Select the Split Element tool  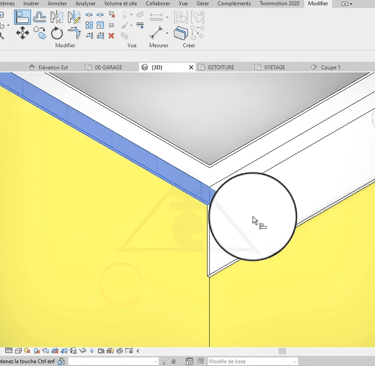[x=89, y=15]
